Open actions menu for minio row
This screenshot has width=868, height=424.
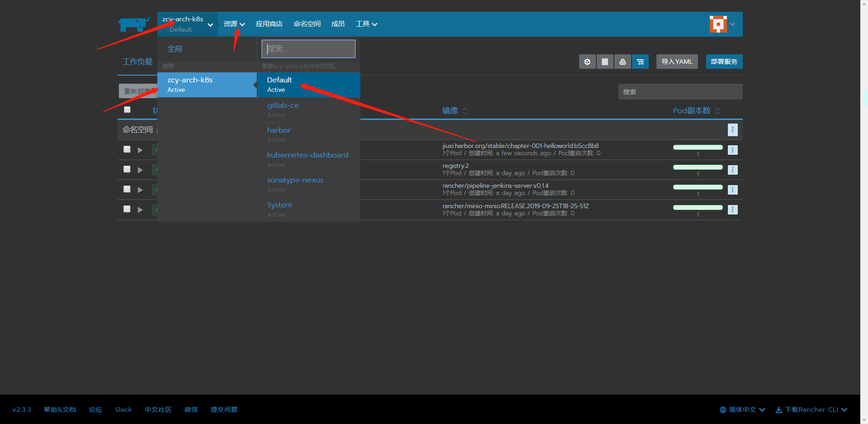point(733,210)
